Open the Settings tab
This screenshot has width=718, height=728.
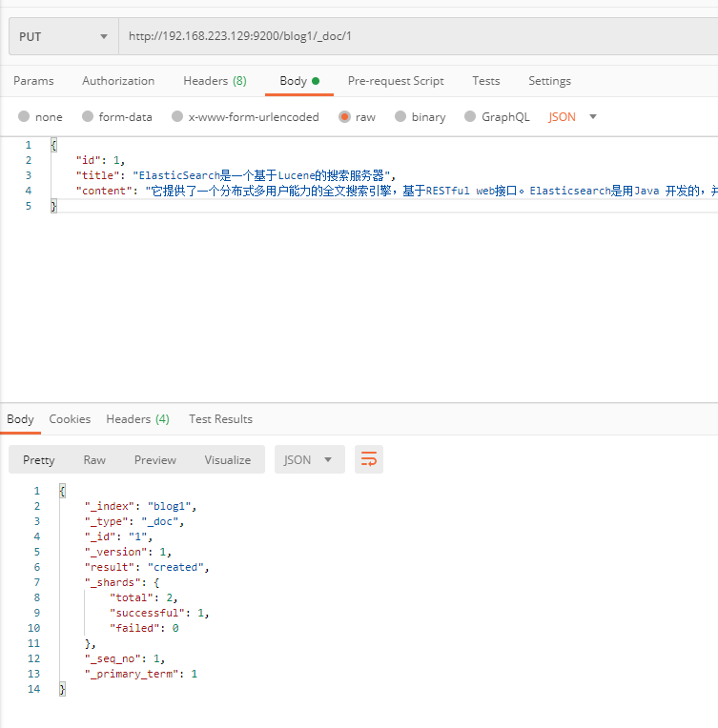pyautogui.click(x=549, y=81)
